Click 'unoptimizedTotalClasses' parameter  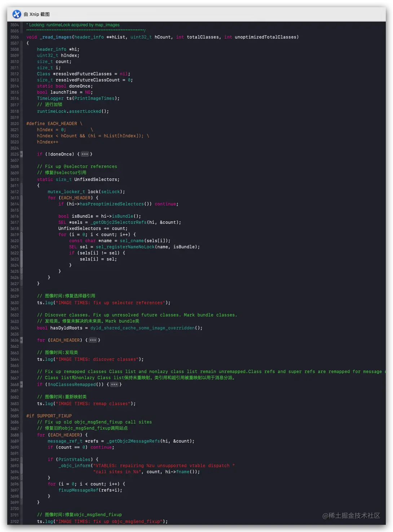(265, 37)
